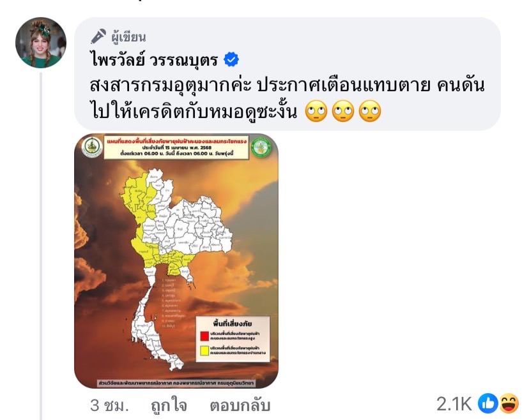
Task: Click the ผู้เขียน author label
Action: (x=128, y=37)
